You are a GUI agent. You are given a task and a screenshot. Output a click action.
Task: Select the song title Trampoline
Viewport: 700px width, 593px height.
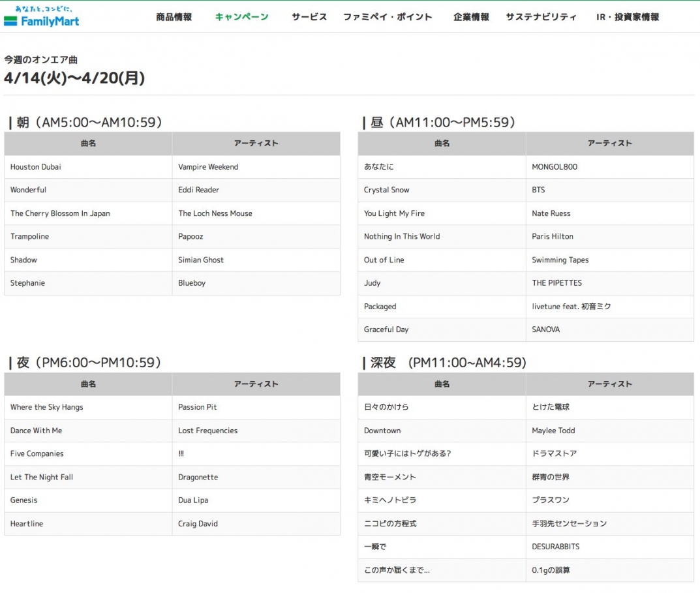(x=29, y=237)
